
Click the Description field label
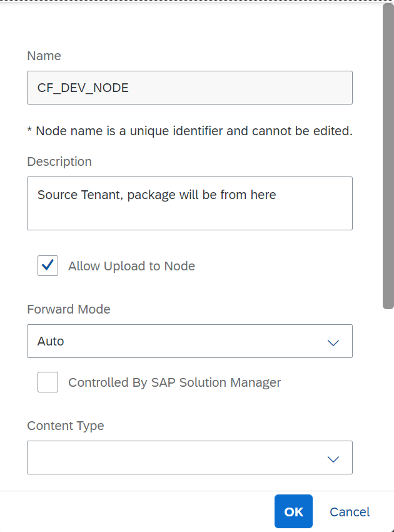point(59,161)
